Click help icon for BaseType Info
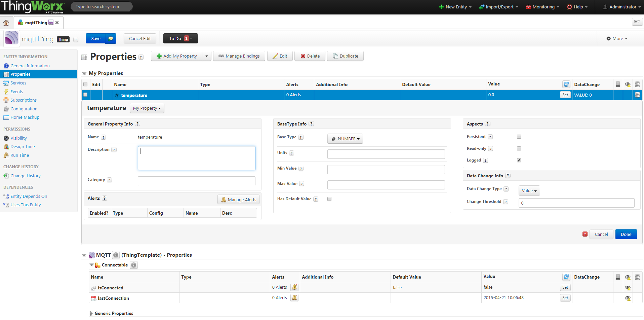The image size is (644, 320). (311, 124)
